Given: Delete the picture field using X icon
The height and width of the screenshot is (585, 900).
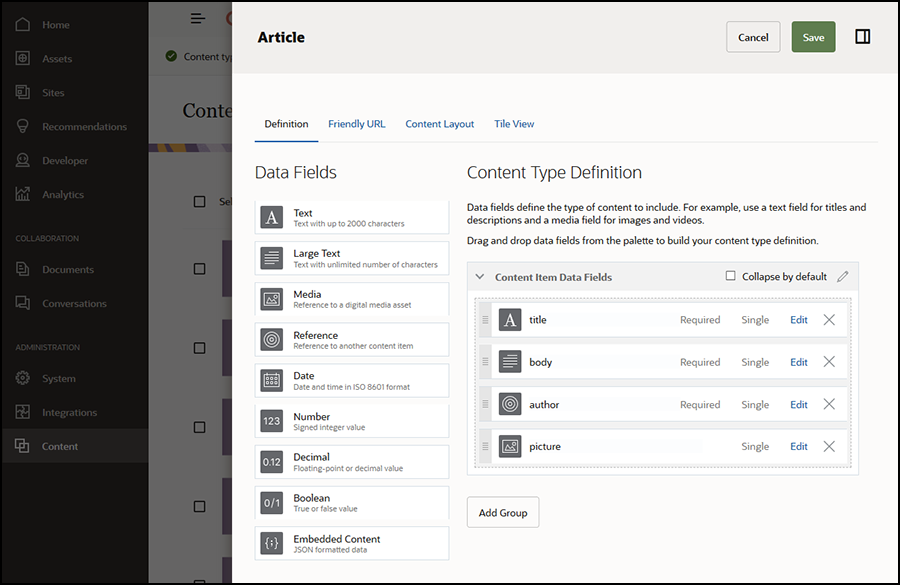Looking at the screenshot, I should pos(829,447).
